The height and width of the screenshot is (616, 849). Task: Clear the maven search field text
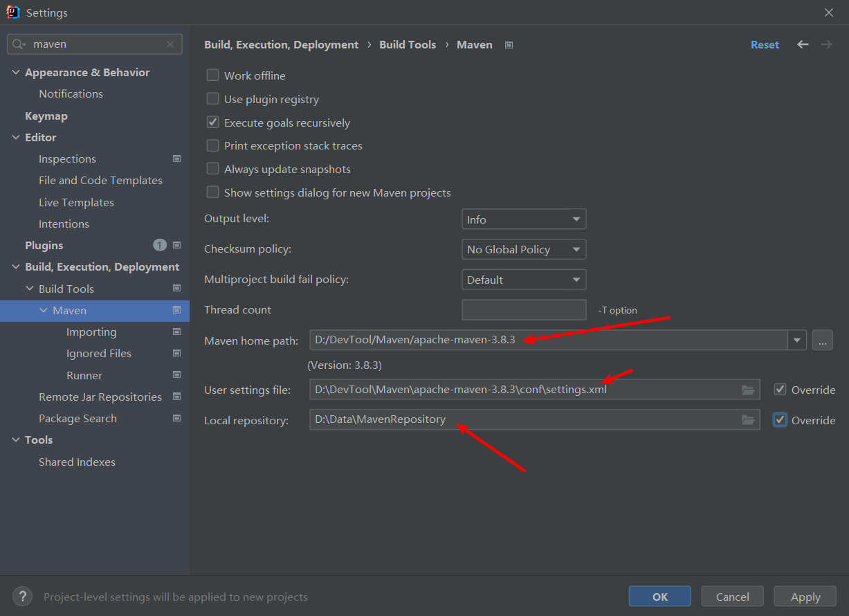(x=170, y=44)
